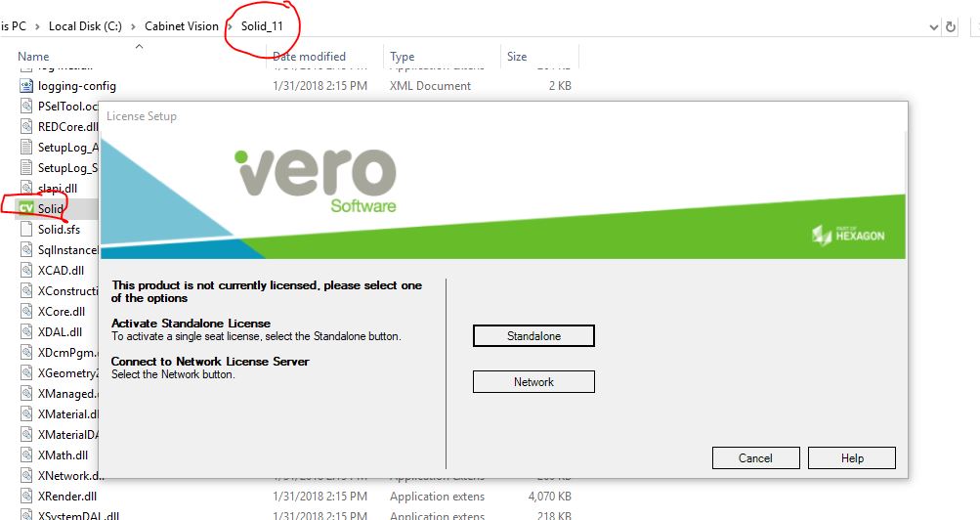Select the SqlInstance file icon
Screen dimensions: 980x520
coord(26,250)
